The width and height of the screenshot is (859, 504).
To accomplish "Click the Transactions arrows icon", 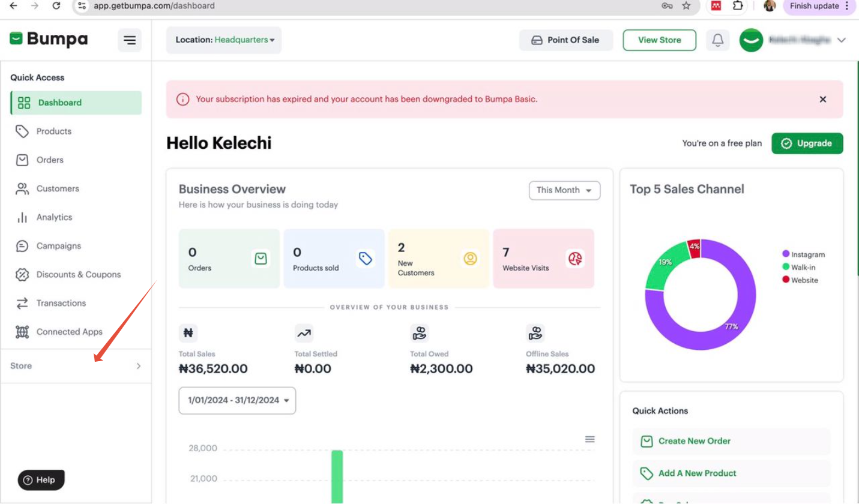I will [x=22, y=304].
